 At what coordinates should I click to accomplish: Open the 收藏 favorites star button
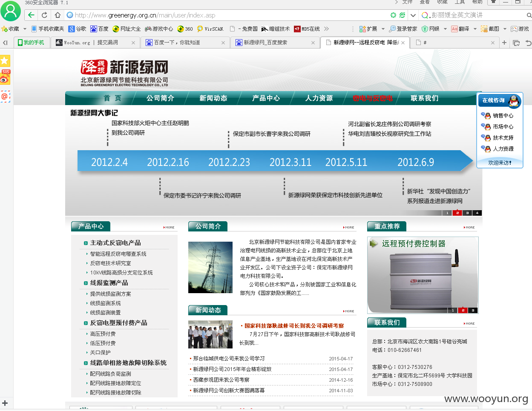tap(10, 29)
